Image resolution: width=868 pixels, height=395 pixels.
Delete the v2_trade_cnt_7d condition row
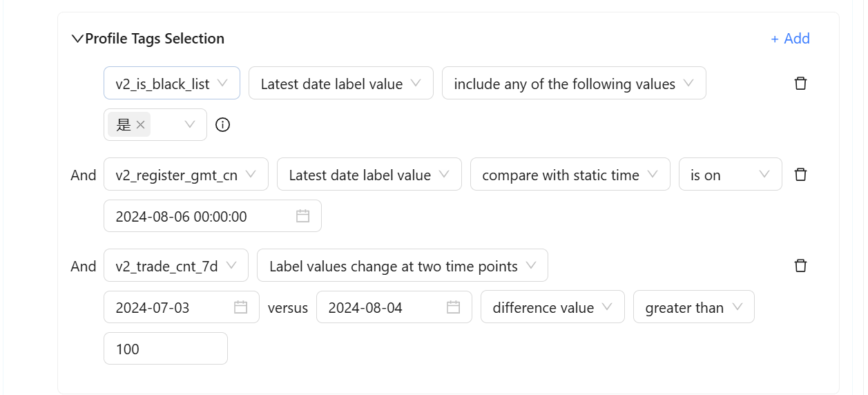pyautogui.click(x=800, y=266)
